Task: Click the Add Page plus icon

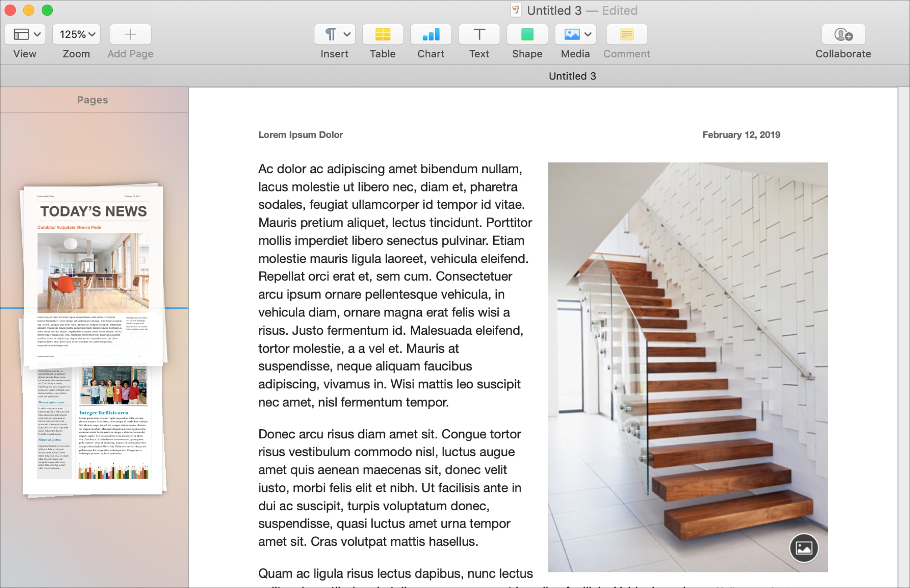Action: 131,35
